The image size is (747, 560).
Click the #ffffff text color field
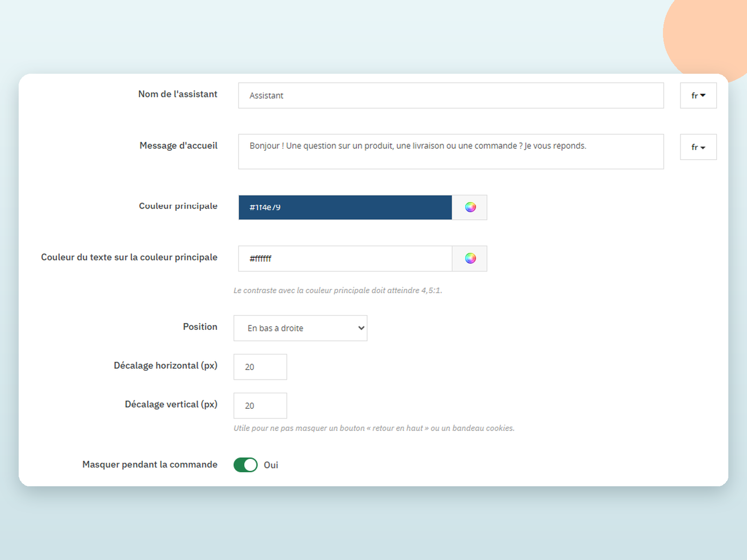point(345,259)
